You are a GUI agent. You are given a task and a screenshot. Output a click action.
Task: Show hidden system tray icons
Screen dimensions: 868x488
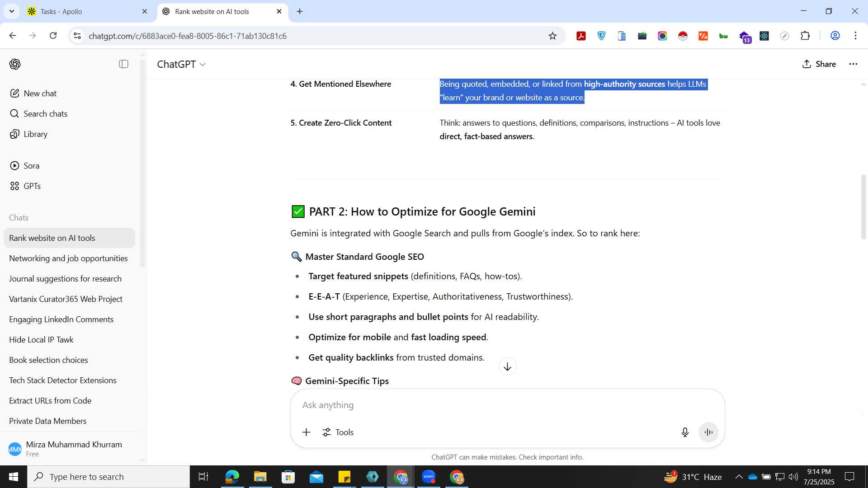click(739, 477)
